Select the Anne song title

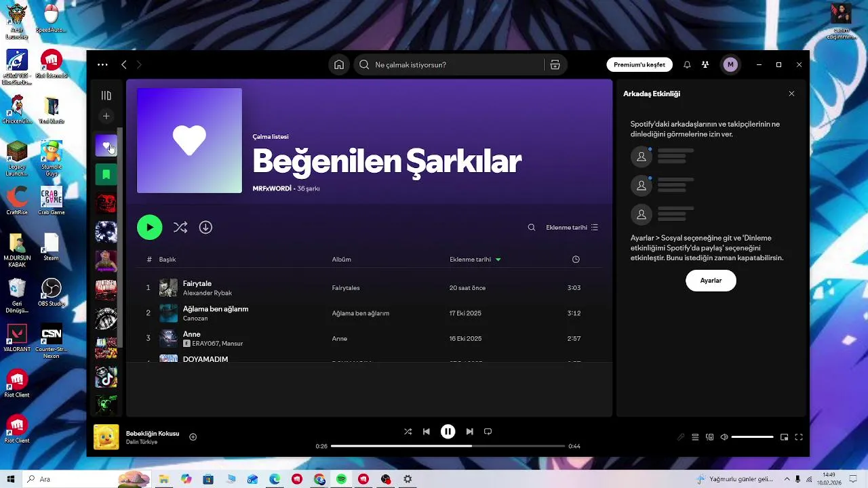192,333
